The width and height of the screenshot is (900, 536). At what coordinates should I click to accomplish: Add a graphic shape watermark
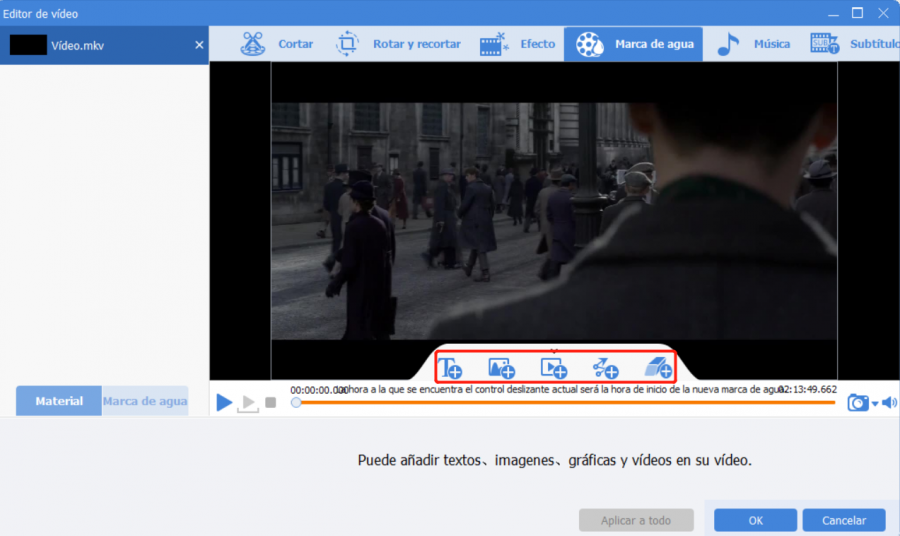pos(605,368)
